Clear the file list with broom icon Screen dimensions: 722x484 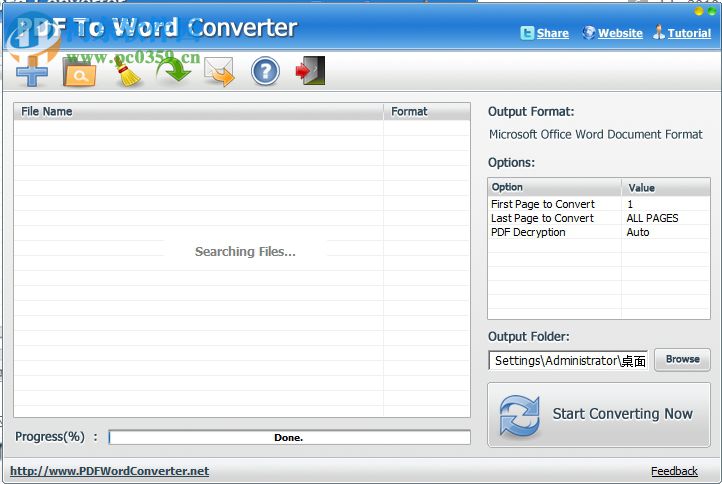coord(127,71)
